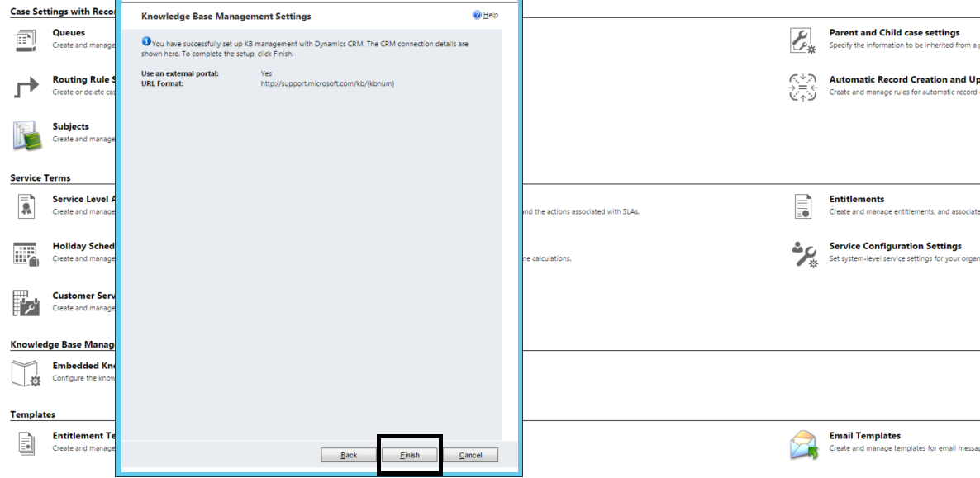The width and height of the screenshot is (980, 478).
Task: Select the Routing Rule Sets icon
Action: [x=26, y=85]
